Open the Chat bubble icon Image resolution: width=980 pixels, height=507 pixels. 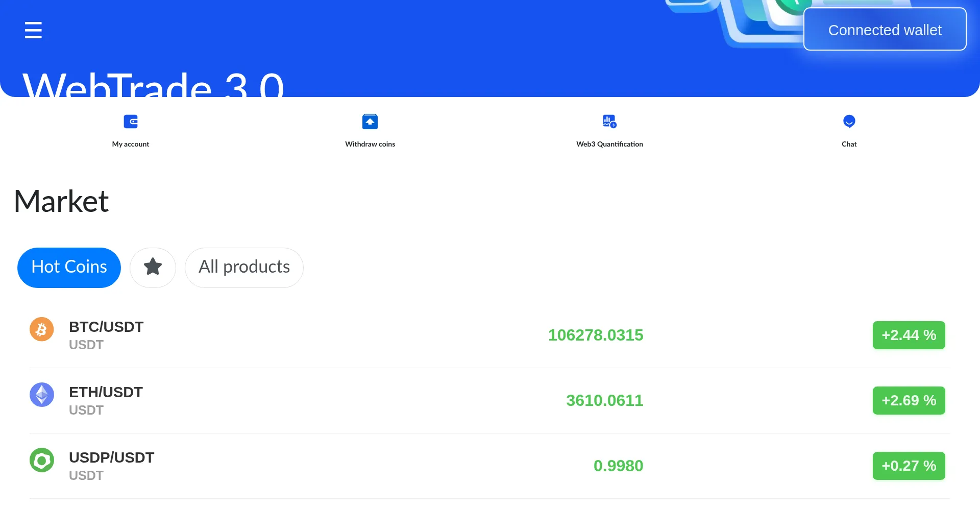[x=849, y=122]
